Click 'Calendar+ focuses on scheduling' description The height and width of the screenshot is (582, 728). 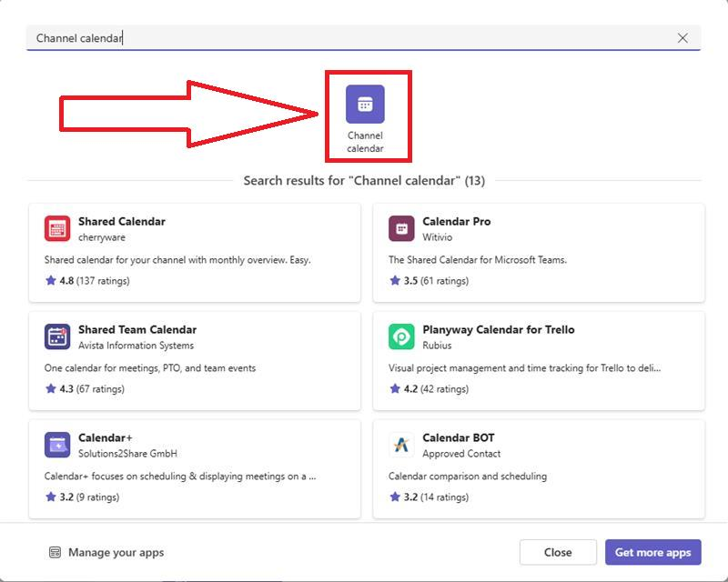point(180,477)
